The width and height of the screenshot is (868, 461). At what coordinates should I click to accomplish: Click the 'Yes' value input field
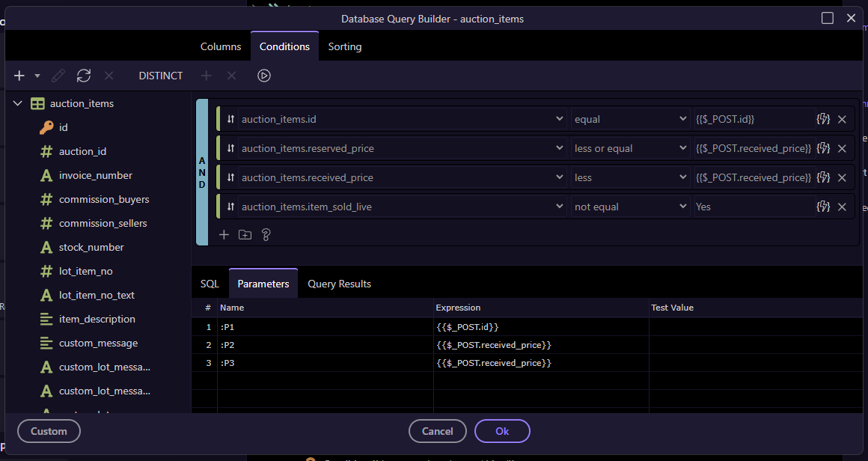(x=754, y=207)
